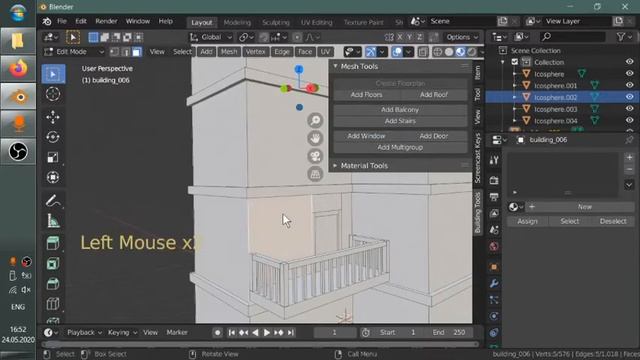
Task: Click the Add Roof button
Action: (x=434, y=95)
